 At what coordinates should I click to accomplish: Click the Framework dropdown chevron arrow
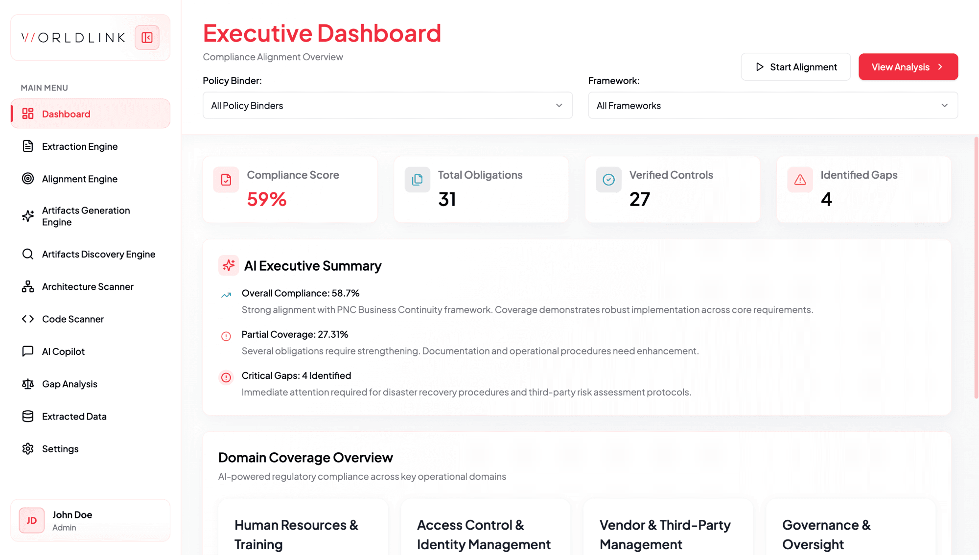(944, 105)
